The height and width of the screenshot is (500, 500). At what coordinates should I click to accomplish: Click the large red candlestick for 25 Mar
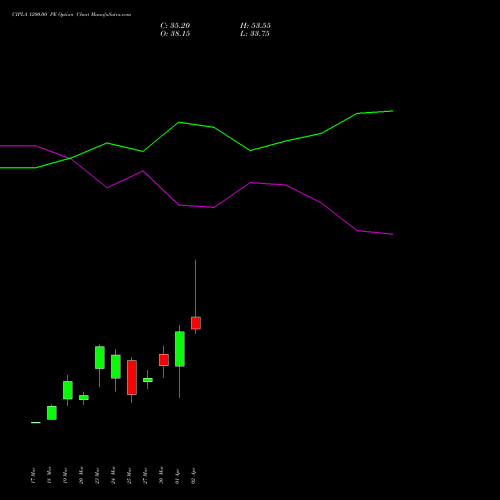(132, 377)
